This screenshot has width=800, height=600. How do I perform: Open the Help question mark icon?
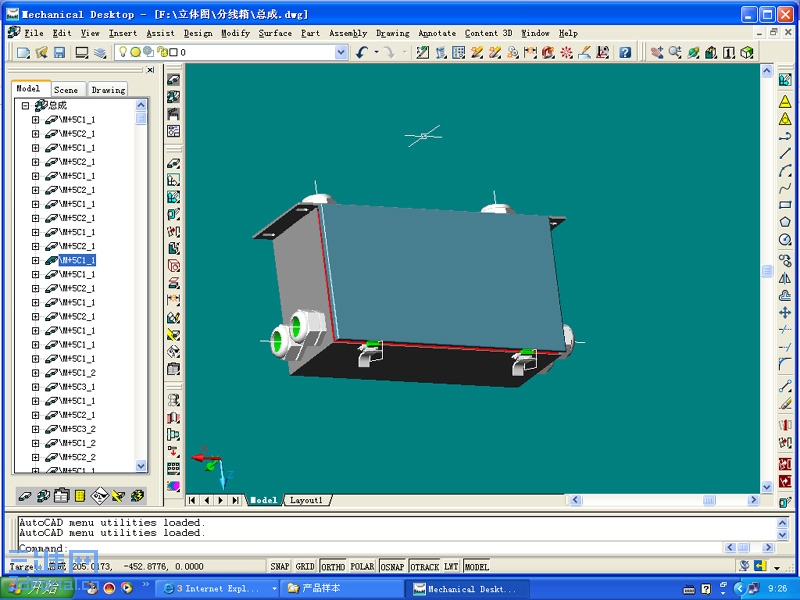625,52
